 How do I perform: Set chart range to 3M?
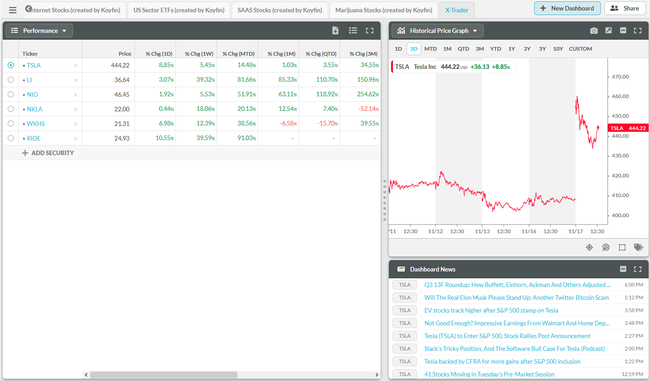click(480, 49)
